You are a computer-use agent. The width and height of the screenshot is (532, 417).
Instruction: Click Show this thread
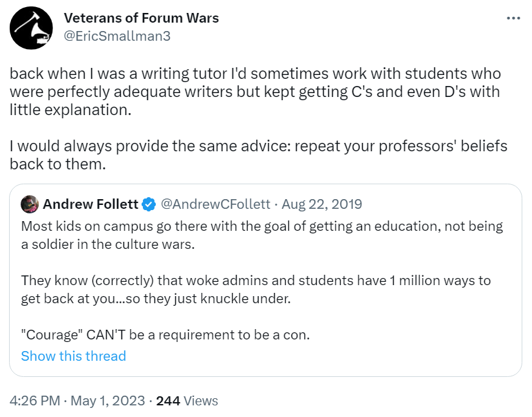click(x=73, y=356)
